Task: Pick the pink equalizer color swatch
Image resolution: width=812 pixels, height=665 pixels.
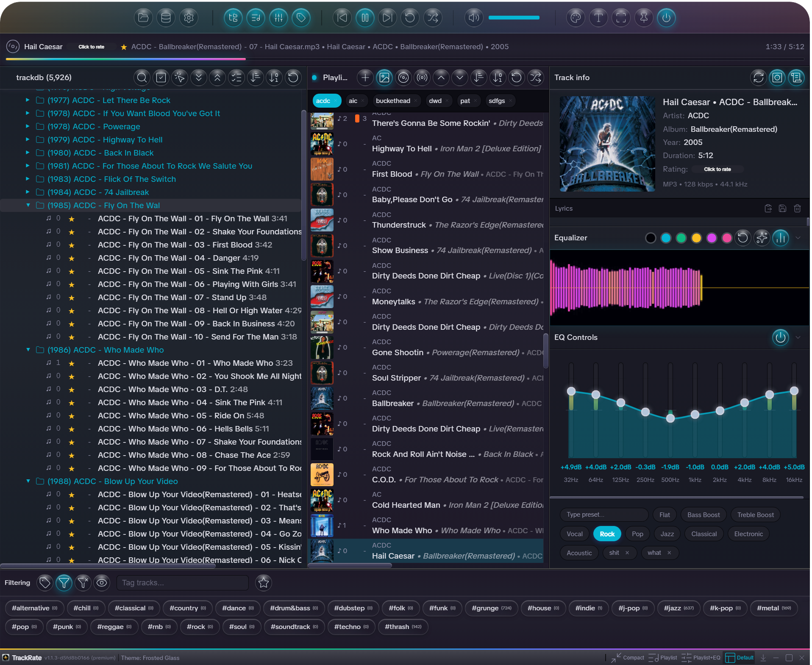Action: point(727,238)
